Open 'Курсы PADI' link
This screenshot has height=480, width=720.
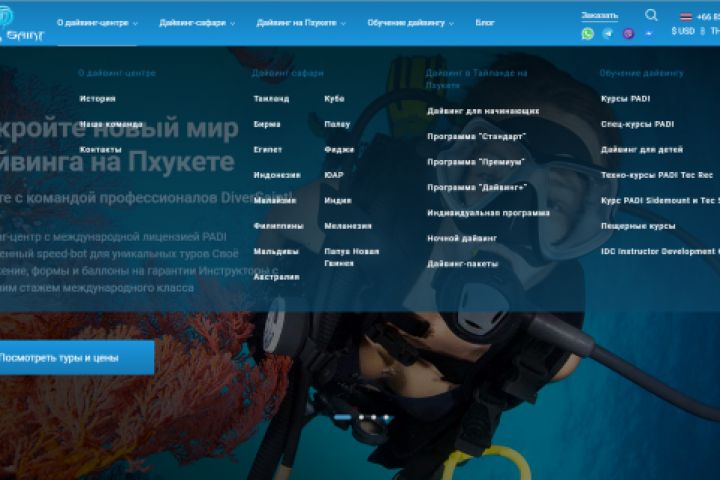(625, 99)
